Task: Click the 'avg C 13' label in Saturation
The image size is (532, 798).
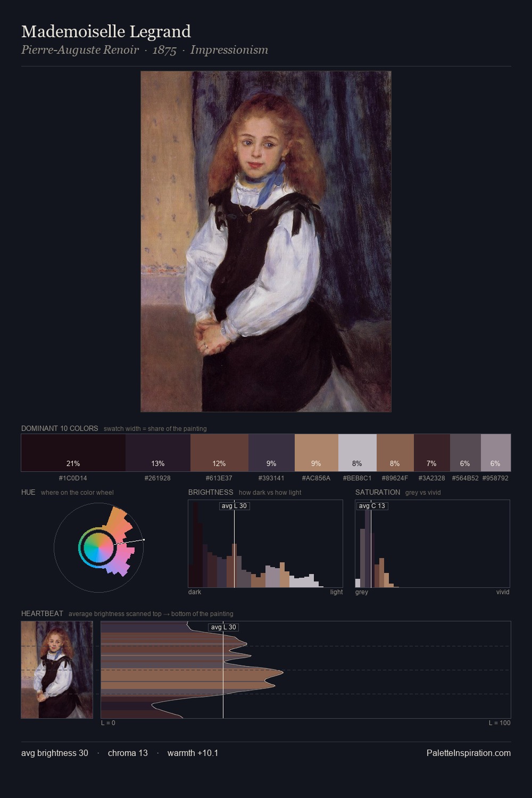Action: click(372, 506)
